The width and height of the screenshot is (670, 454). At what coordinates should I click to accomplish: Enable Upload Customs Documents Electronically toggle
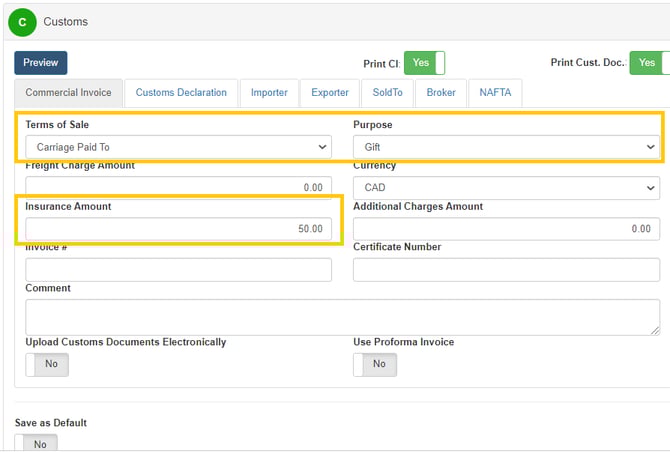(x=46, y=364)
